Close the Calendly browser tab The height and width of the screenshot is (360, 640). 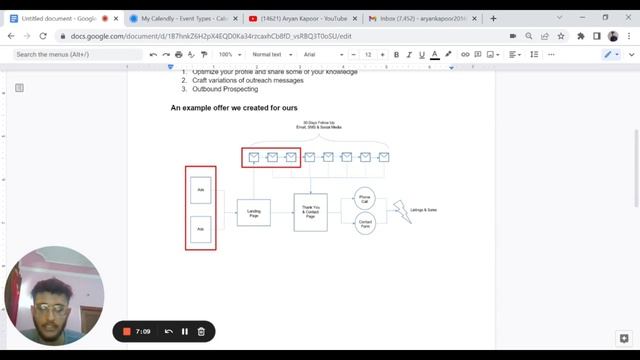pos(235,18)
